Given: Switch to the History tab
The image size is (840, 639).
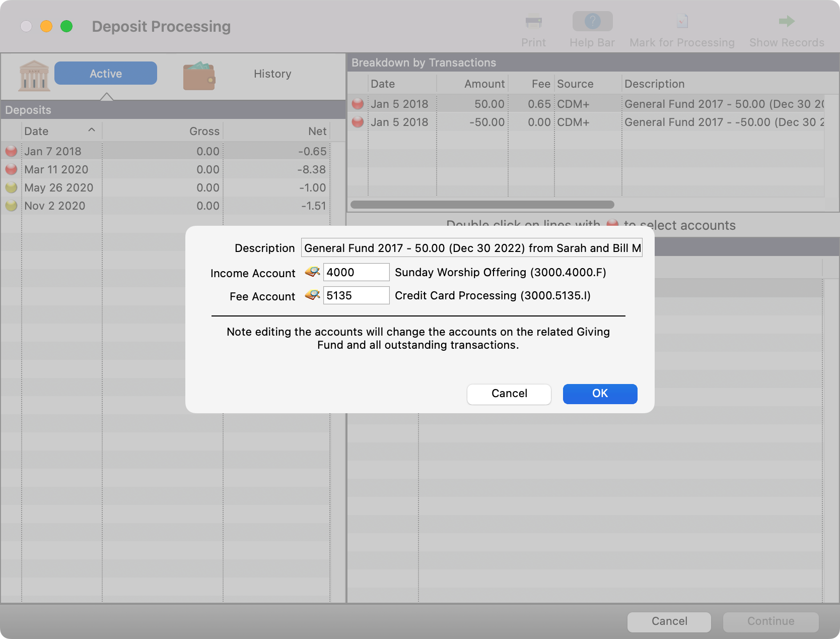Looking at the screenshot, I should pos(272,74).
